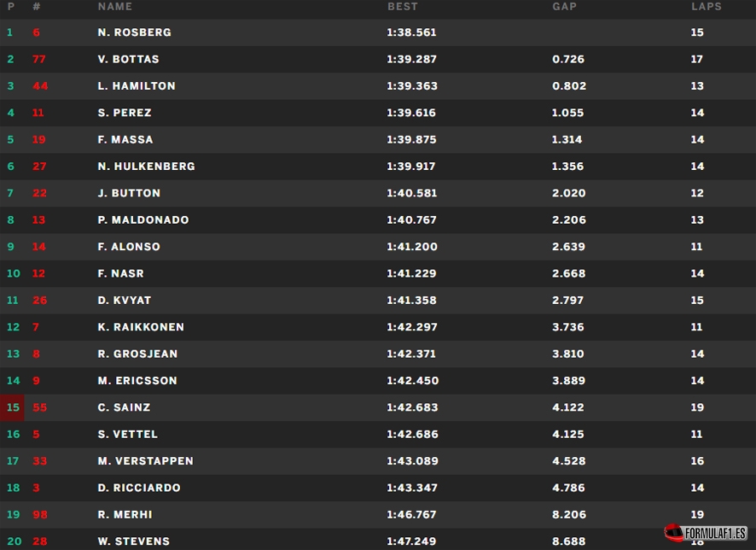
Task: Click the FormulaF1.es helmet logo icon
Action: coord(672,532)
